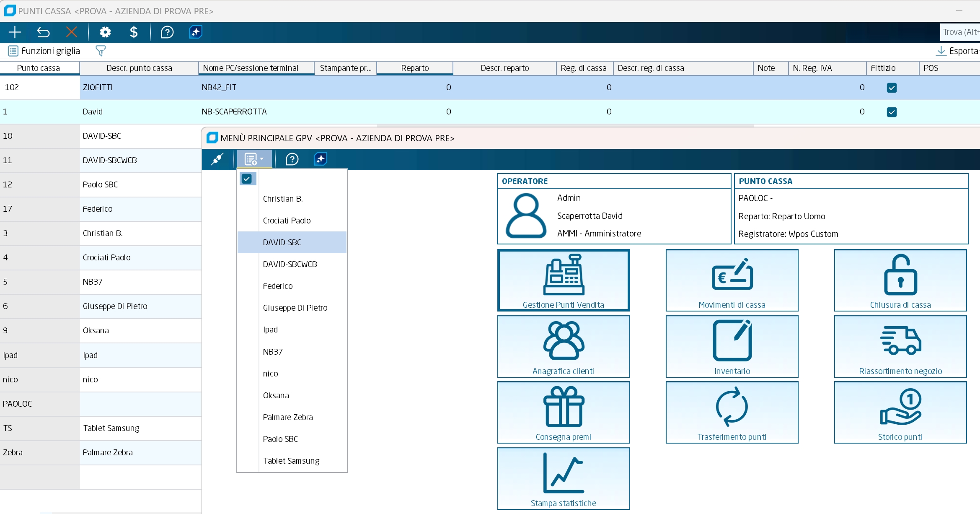Click the funnel filter icon
Image resolution: width=980 pixels, height=514 pixels.
coord(101,51)
